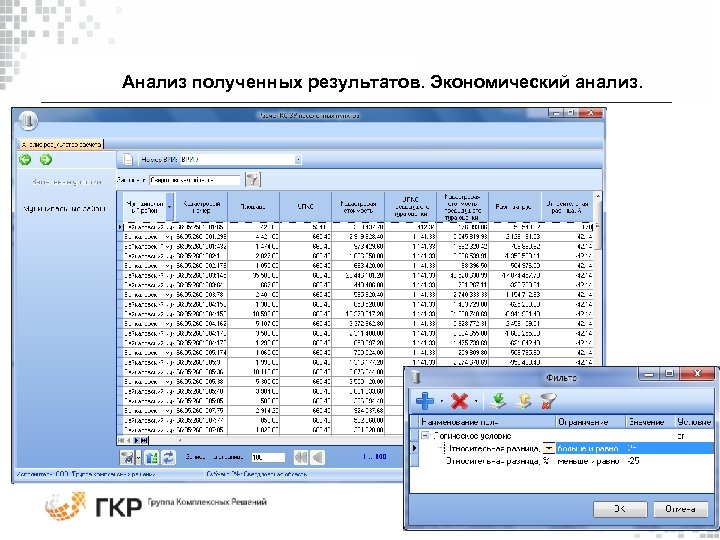Open the dropdown arrow beside the red X
720x540 pixels.
pyautogui.click(x=476, y=402)
